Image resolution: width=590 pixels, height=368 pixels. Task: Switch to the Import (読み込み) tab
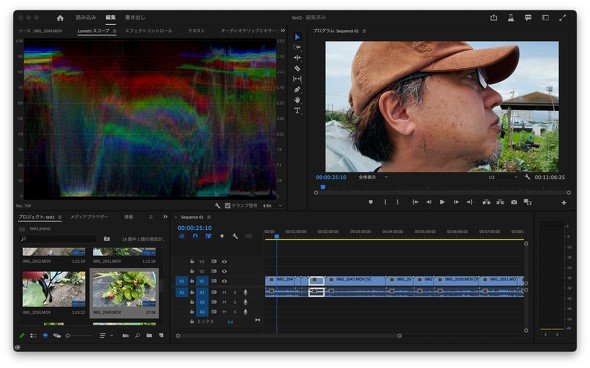(x=86, y=17)
